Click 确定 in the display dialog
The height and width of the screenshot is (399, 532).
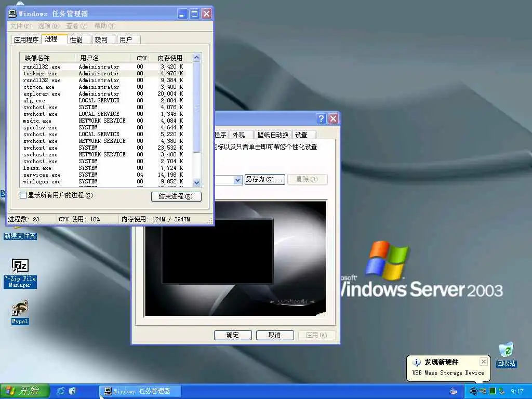tap(233, 335)
